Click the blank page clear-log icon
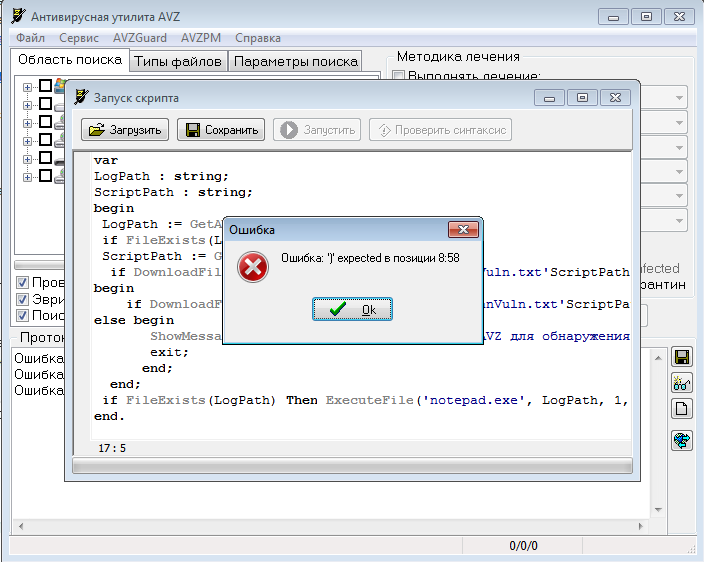 point(682,408)
